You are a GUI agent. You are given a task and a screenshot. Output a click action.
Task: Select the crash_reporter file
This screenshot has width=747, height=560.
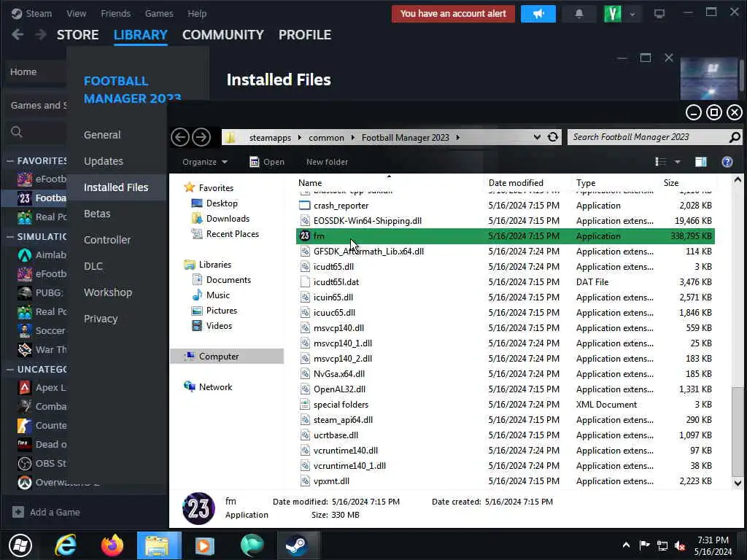[x=505, y=206]
